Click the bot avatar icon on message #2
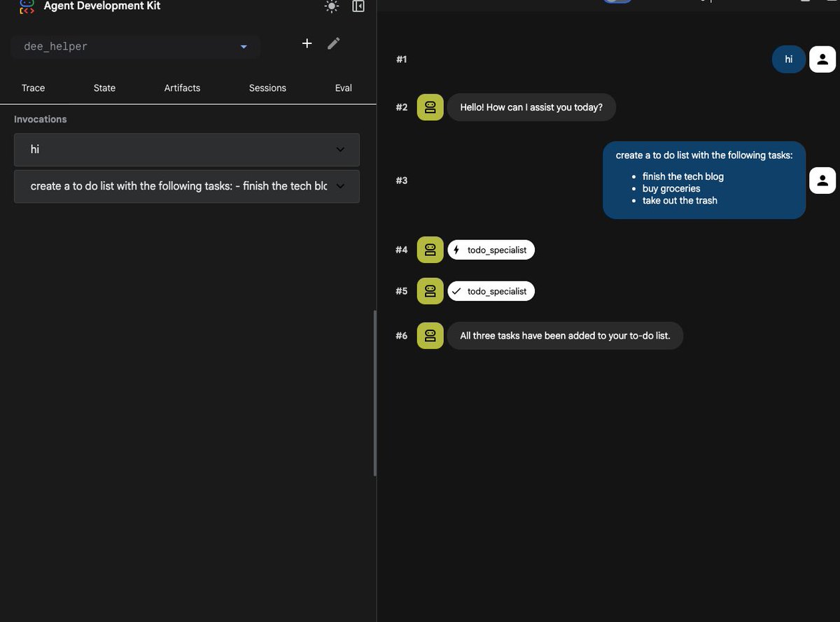840x622 pixels. point(430,107)
